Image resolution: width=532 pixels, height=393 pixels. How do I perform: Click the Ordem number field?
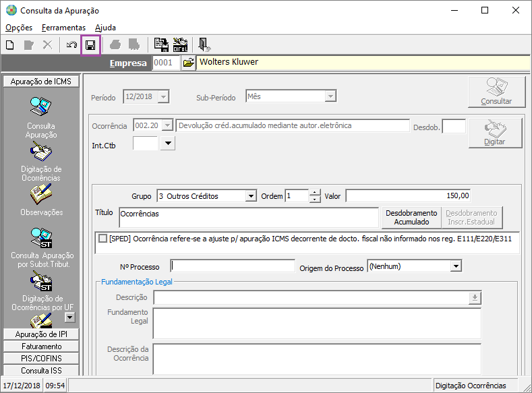[297, 195]
